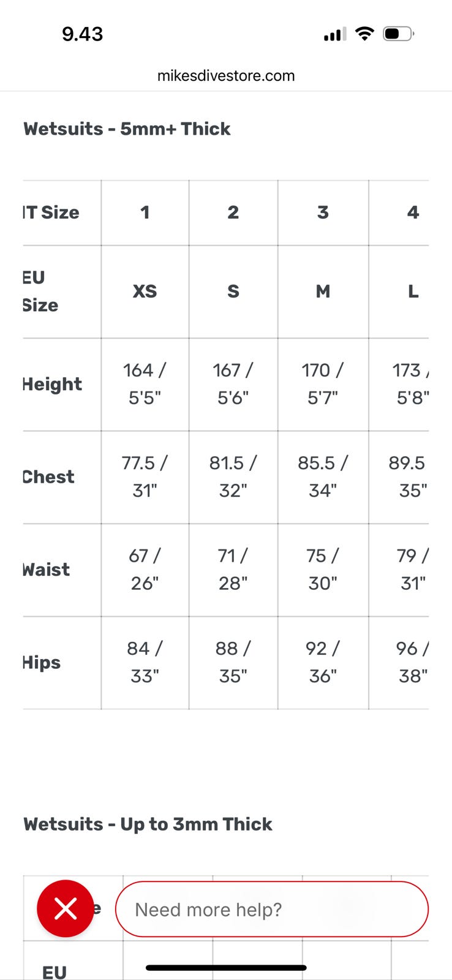Tap the Wi-Fi icon in the status bar
Image resolution: width=452 pixels, height=980 pixels.
pos(364,34)
